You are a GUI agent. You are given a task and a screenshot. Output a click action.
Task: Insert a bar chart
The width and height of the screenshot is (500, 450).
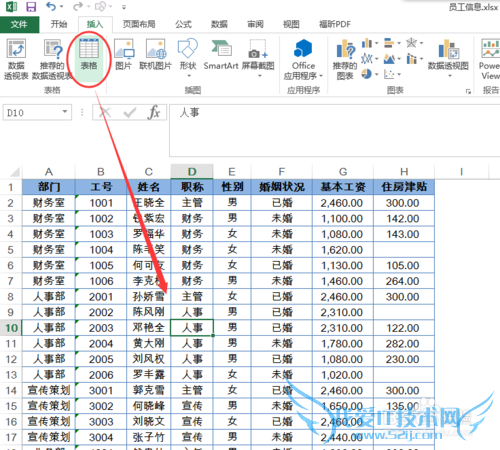coord(389,43)
